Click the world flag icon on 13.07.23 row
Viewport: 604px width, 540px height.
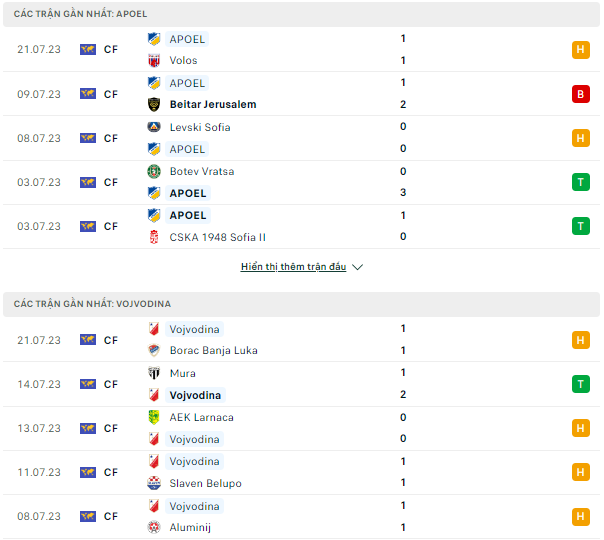[88, 428]
